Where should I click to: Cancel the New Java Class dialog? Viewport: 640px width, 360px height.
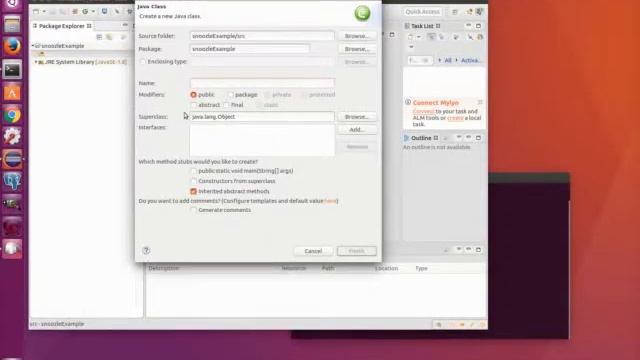point(313,251)
